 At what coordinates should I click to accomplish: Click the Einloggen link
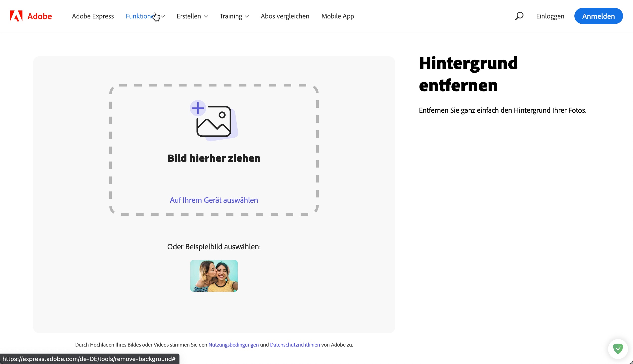pos(550,16)
